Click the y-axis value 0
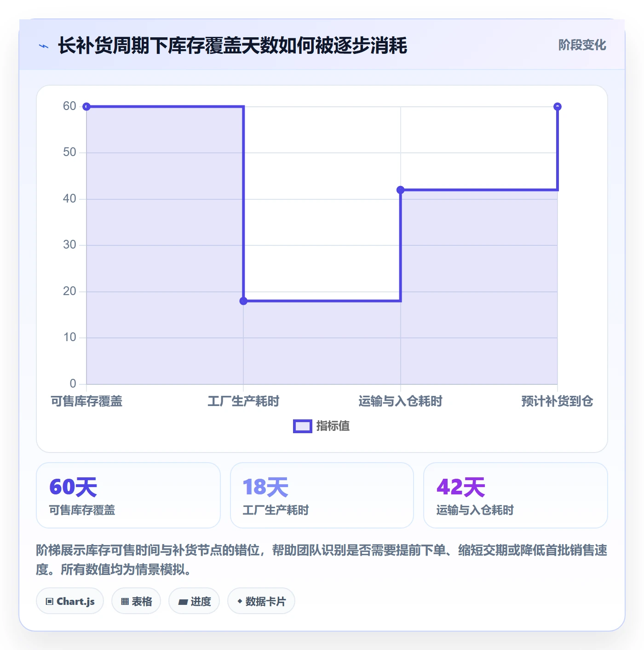Viewport: 644px width, 650px height. click(x=73, y=384)
